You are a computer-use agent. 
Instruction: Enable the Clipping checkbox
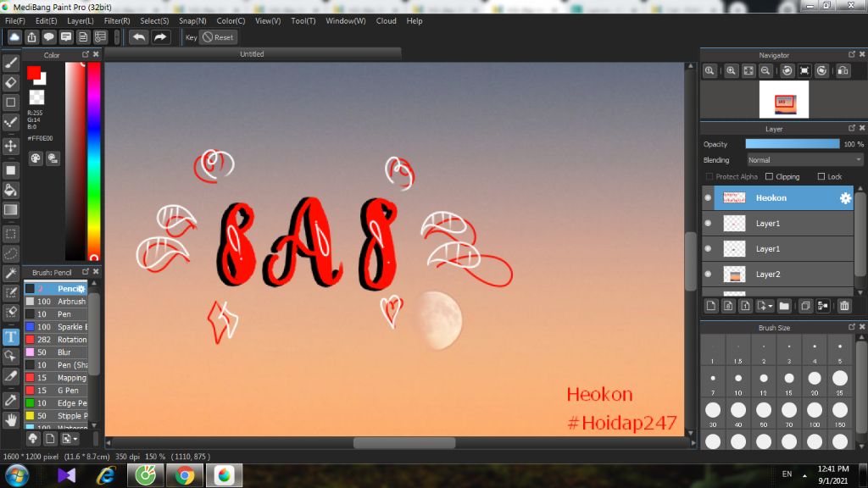(x=769, y=176)
